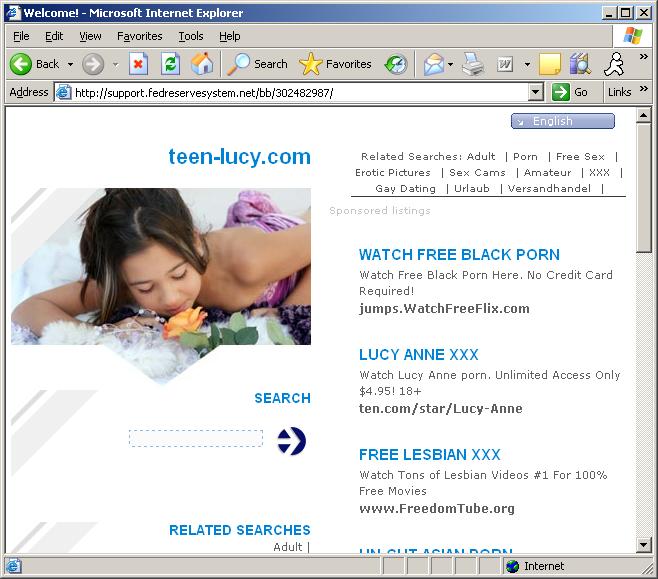Open the History clock icon
This screenshot has width=658, height=579.
point(396,64)
